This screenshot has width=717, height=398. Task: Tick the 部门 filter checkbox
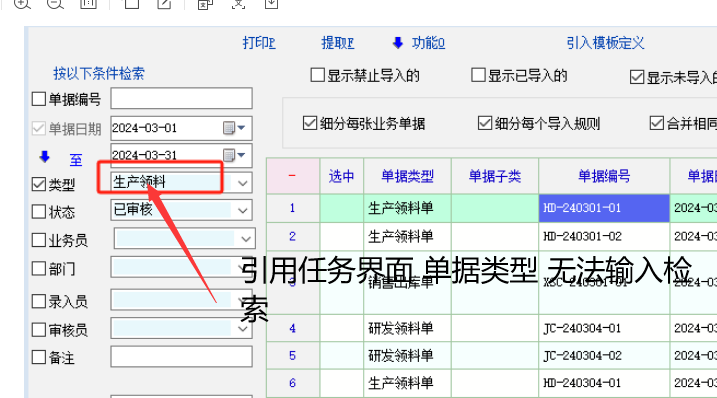tap(39, 269)
